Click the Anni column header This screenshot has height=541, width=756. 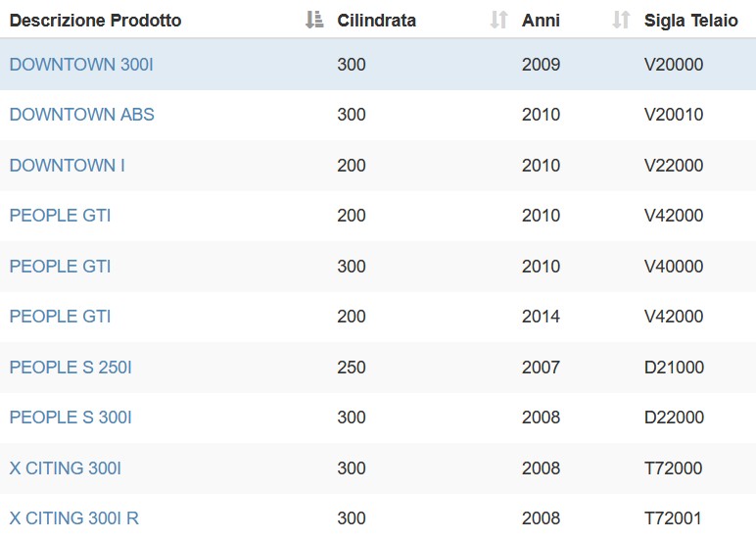click(x=541, y=21)
